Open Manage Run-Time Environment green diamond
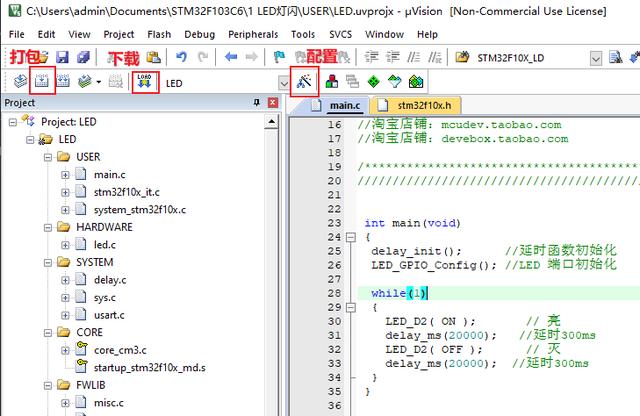640x416 pixels. [x=373, y=82]
